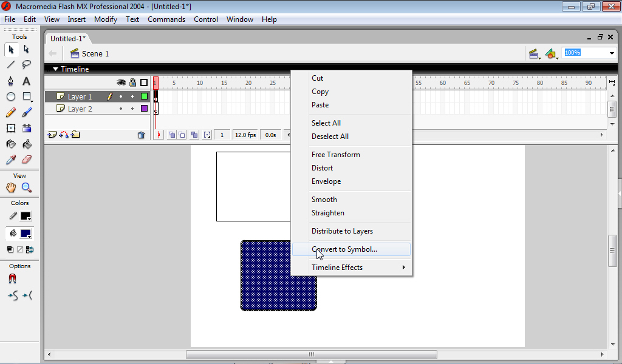Click the padlock icon to lock all layers
Image resolution: width=622 pixels, height=364 pixels.
pyautogui.click(x=132, y=83)
